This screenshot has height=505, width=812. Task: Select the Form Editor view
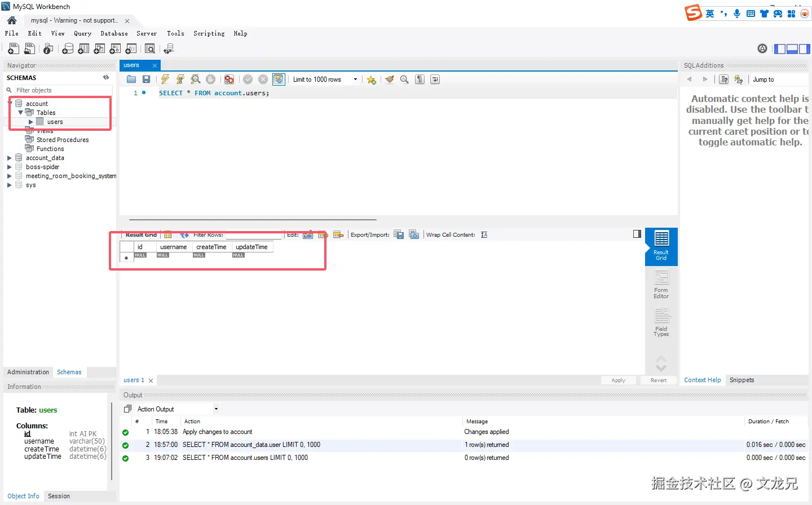click(x=661, y=285)
